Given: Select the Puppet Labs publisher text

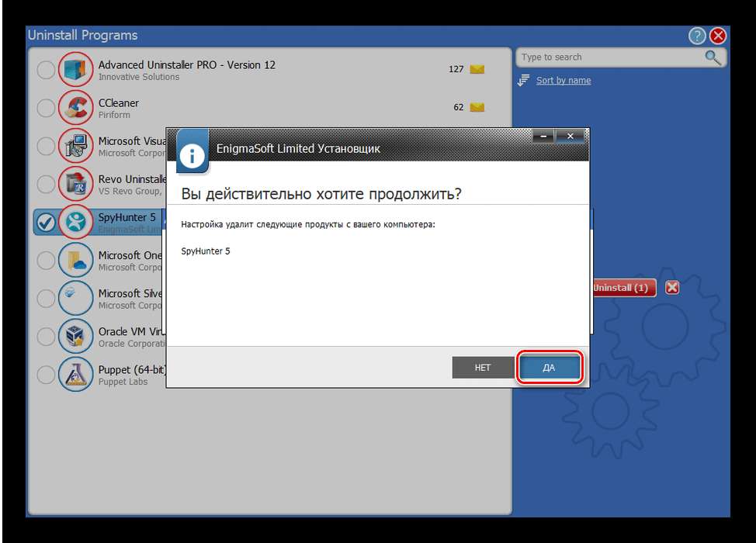Looking at the screenshot, I should pyautogui.click(x=123, y=382).
